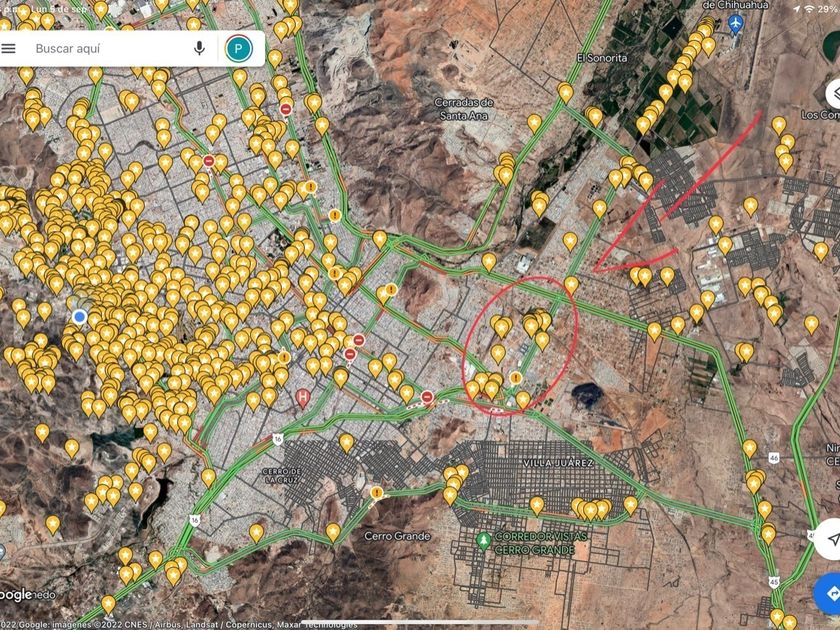Select the green Corredor Vistas park icon
Screen dimensions: 840x630
484,540
